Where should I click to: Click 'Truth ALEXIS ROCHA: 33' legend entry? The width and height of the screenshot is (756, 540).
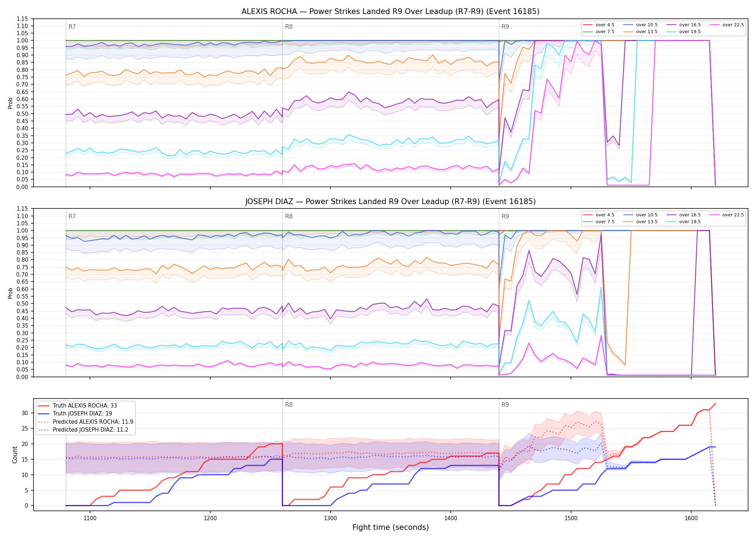(x=77, y=406)
